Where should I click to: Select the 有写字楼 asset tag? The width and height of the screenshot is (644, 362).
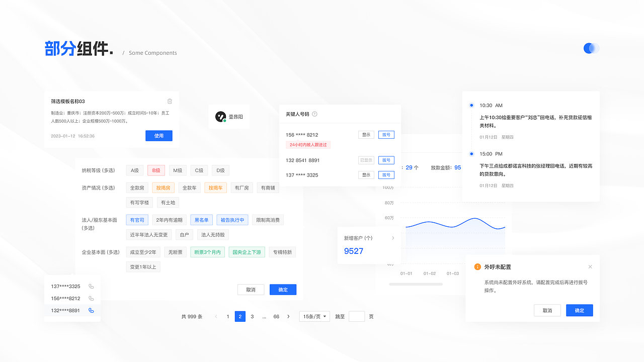click(139, 203)
